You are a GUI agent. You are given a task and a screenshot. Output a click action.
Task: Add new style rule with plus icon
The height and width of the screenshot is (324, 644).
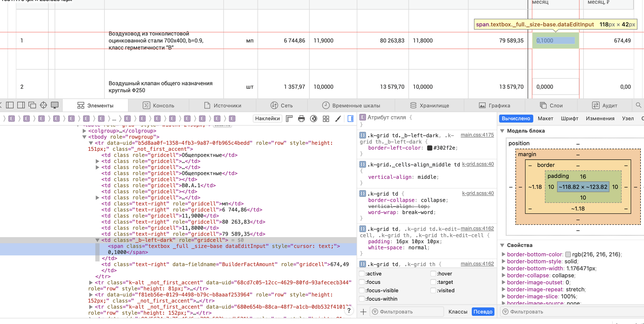(363, 312)
